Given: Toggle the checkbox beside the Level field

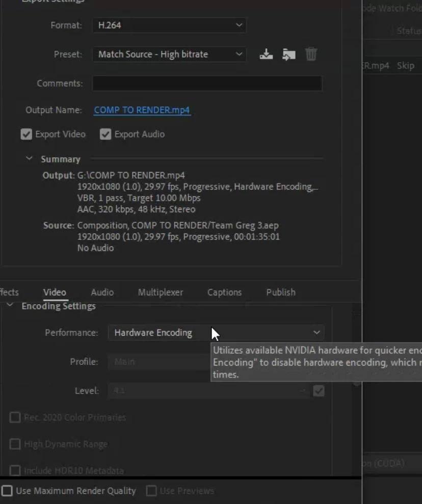Looking at the screenshot, I should pyautogui.click(x=319, y=391).
